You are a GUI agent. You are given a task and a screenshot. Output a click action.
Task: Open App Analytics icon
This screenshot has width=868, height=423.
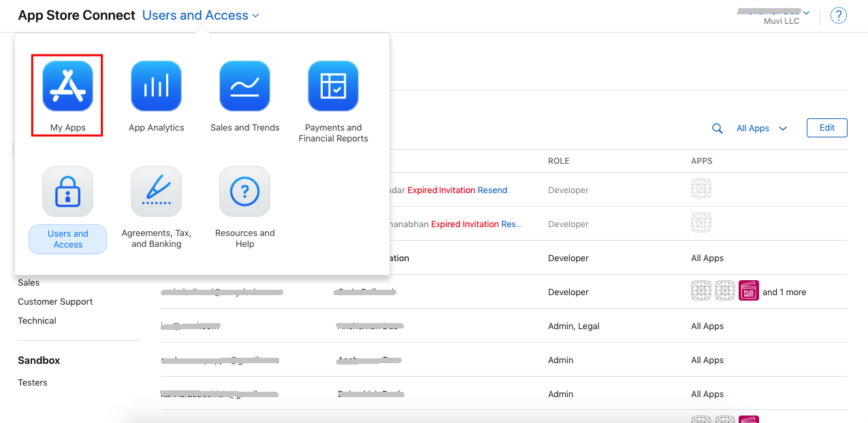pos(156,86)
